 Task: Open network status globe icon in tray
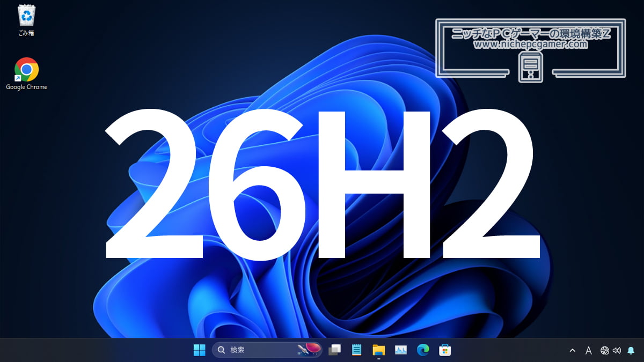pyautogui.click(x=604, y=350)
